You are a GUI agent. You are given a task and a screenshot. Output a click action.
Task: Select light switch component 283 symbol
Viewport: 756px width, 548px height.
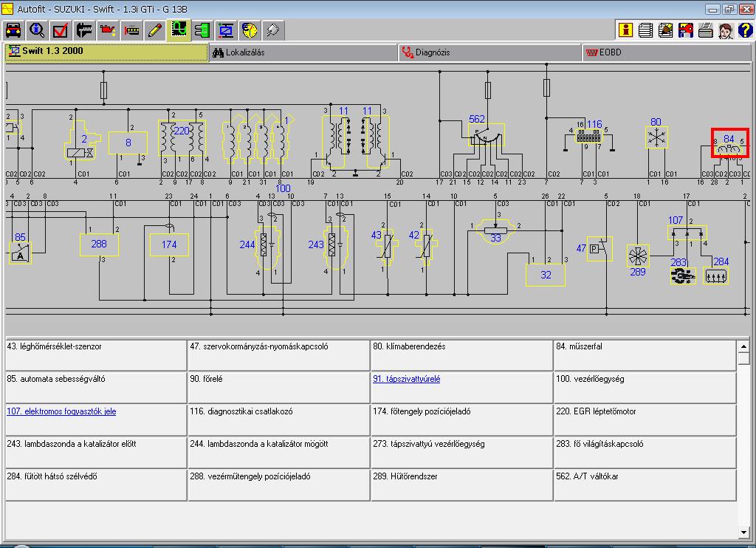click(683, 276)
